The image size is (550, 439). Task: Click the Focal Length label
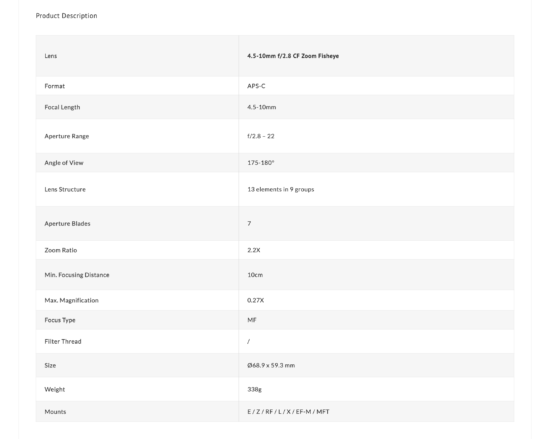tap(62, 107)
